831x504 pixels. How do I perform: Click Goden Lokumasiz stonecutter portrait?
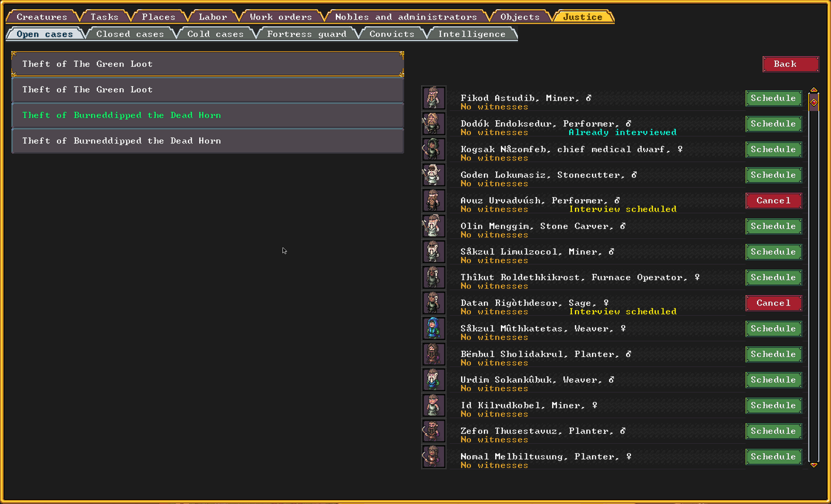click(433, 175)
